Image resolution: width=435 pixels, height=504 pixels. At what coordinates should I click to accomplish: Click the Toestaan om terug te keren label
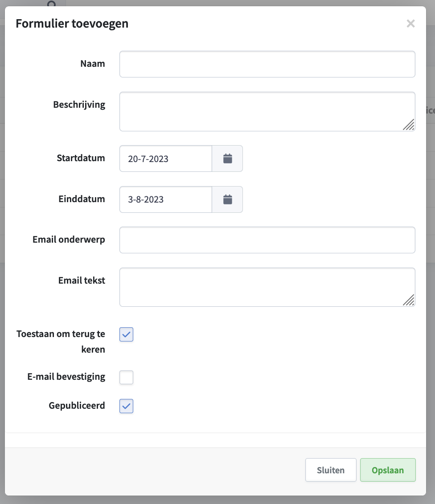pyautogui.click(x=61, y=341)
